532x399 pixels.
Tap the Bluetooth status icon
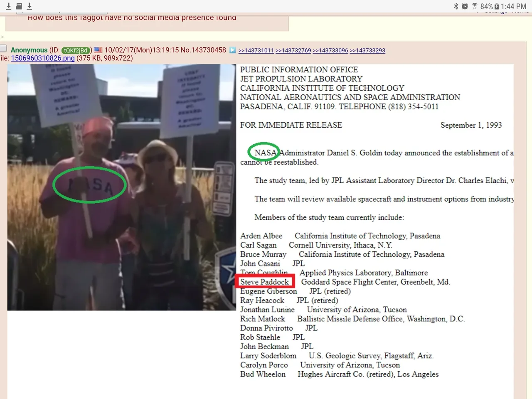click(456, 6)
